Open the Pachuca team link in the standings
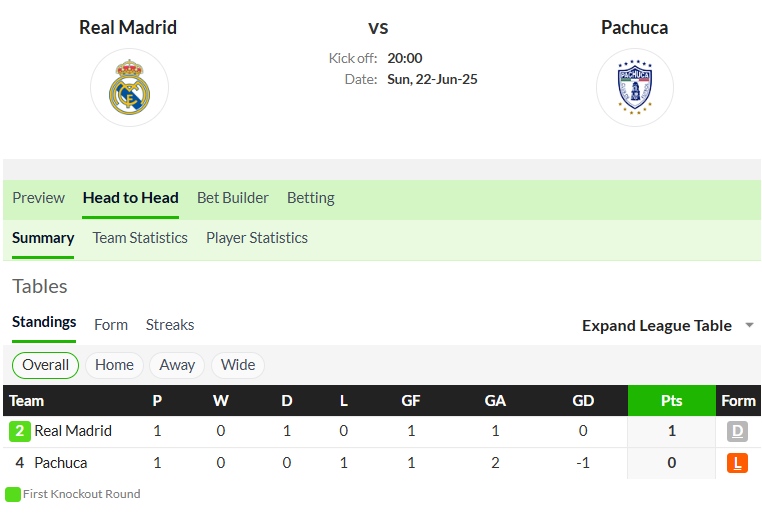 [61, 463]
